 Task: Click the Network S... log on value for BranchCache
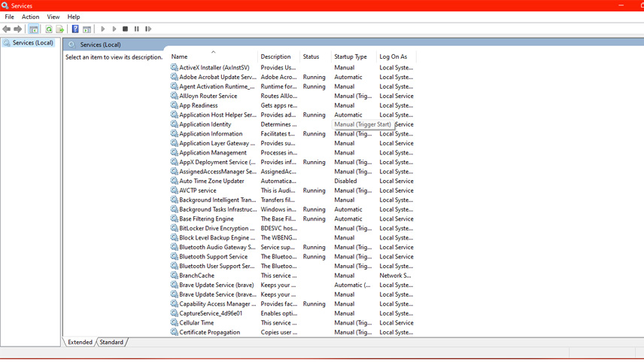point(395,276)
